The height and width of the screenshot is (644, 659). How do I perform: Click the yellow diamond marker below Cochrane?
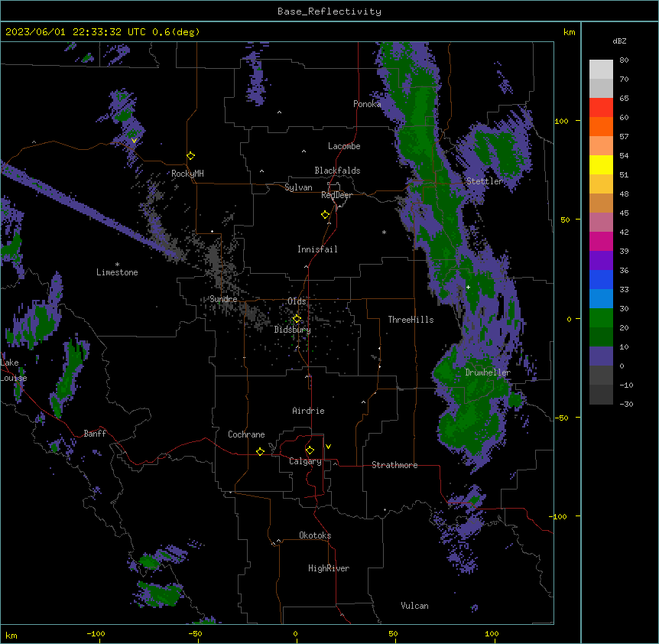(x=260, y=451)
